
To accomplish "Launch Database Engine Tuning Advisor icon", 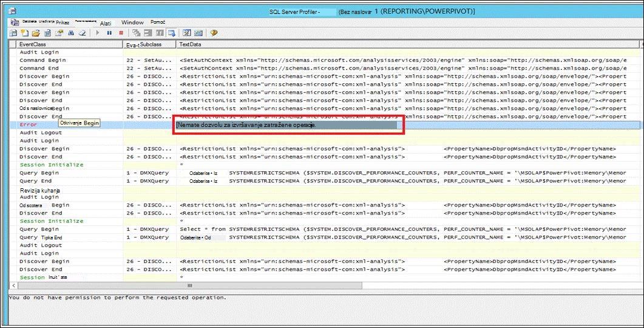I will click(187, 33).
